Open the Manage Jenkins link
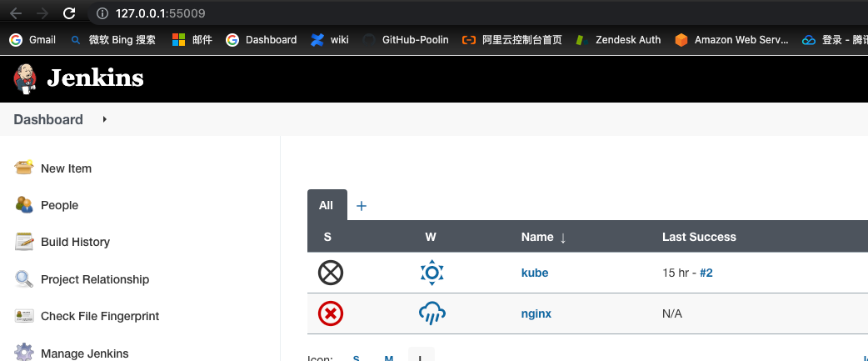 85,353
